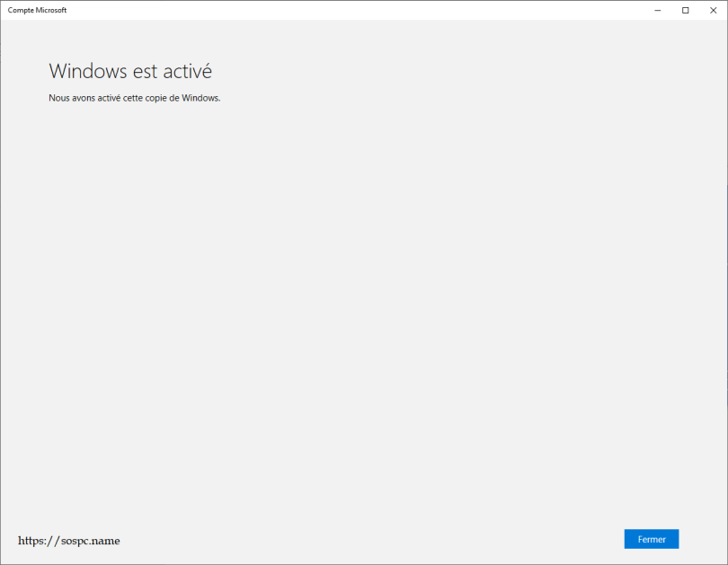Click 'https' at the start of the watermark
Screen dimensions: 728x565
[x=31, y=541]
